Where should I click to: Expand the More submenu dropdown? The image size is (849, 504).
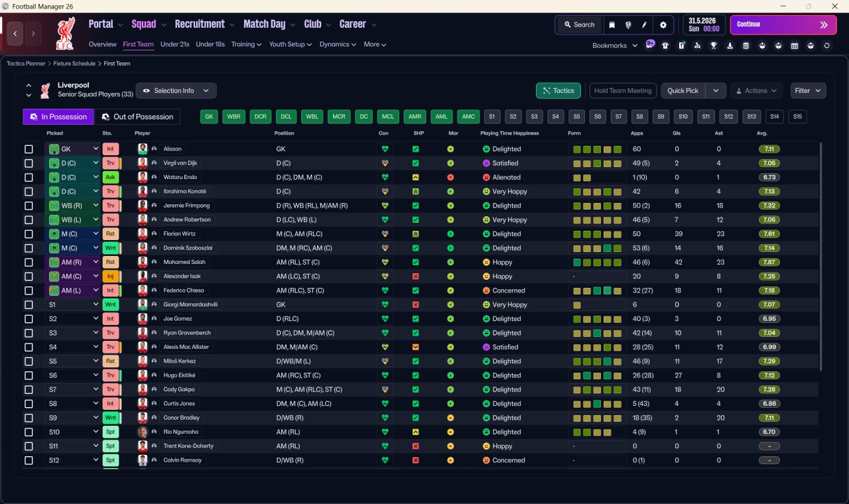point(375,44)
